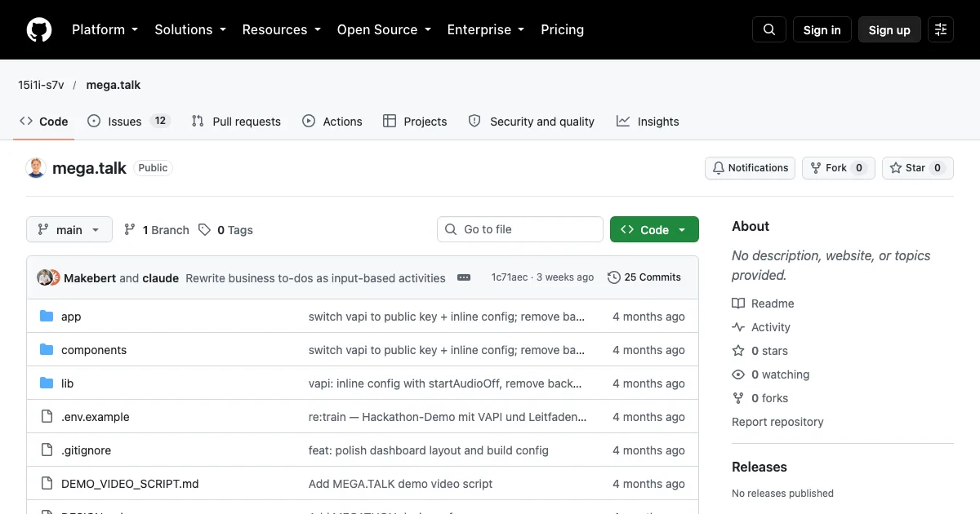Open the Insights tab
Viewport: 980px width, 514px height.
[x=648, y=122]
